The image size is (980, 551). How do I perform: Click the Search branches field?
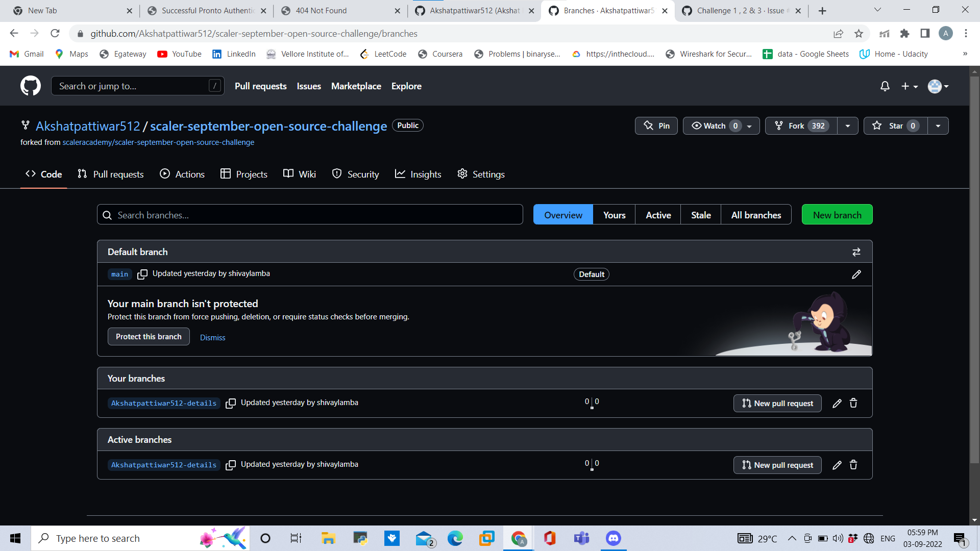[x=309, y=214]
